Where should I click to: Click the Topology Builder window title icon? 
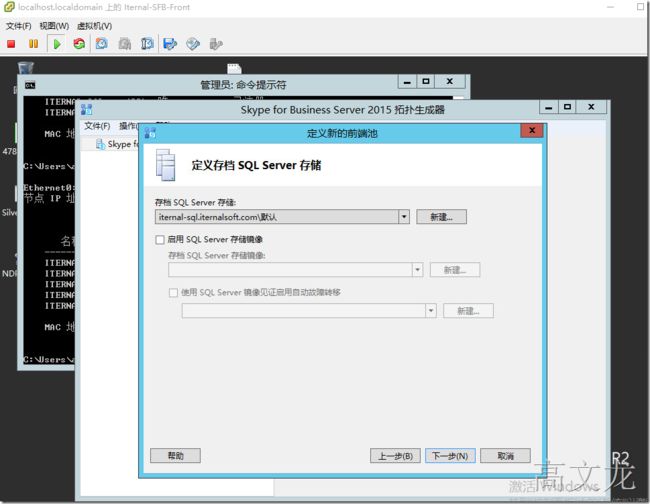pos(87,109)
